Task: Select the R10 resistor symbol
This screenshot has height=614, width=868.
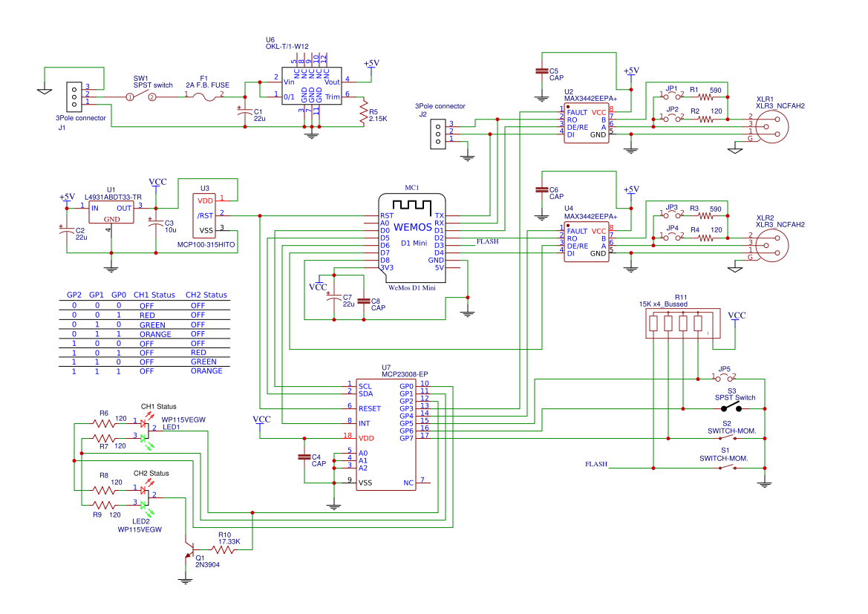Action: (224, 549)
